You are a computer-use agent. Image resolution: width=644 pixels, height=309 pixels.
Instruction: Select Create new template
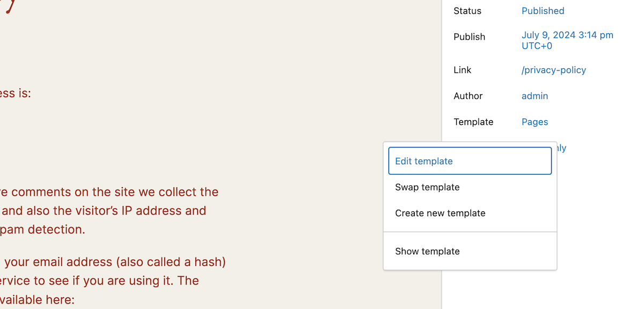tap(440, 213)
